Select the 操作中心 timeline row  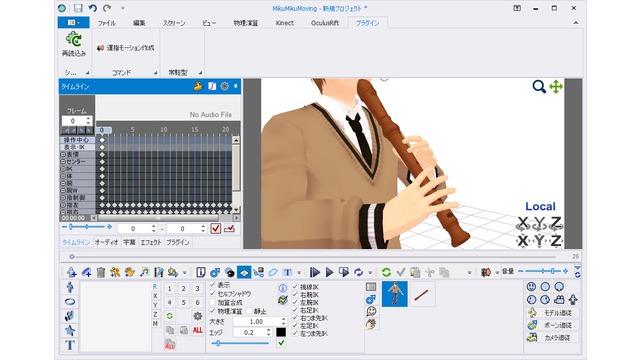(78, 140)
